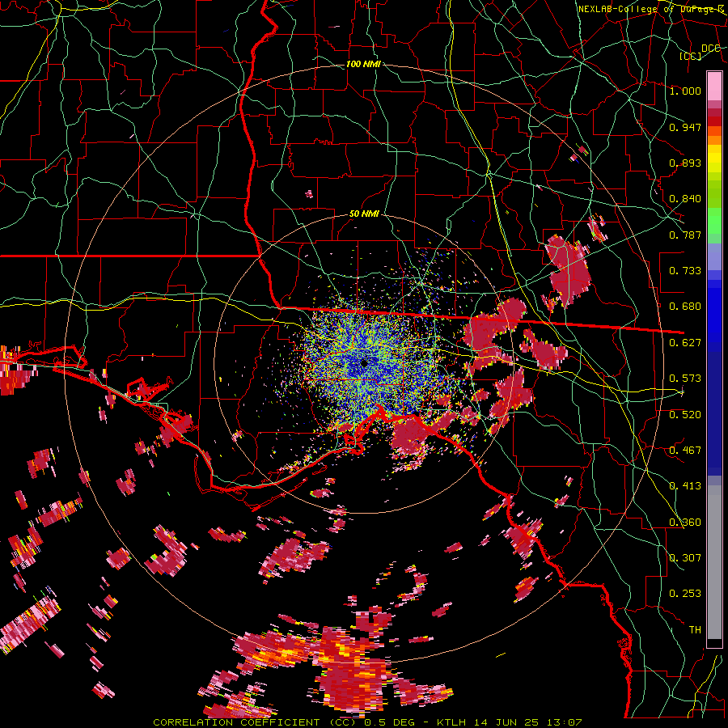Click the 1.000 value on the color scale
728x728 pixels.
point(685,91)
